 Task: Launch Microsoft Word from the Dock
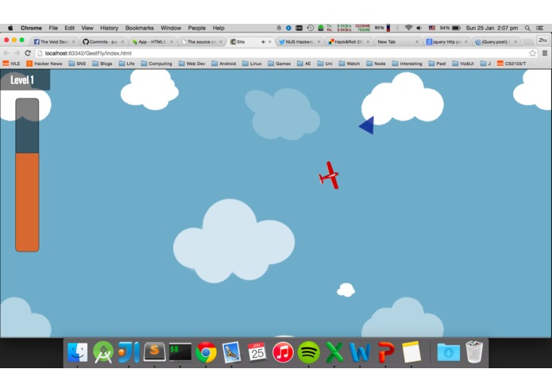tap(360, 352)
